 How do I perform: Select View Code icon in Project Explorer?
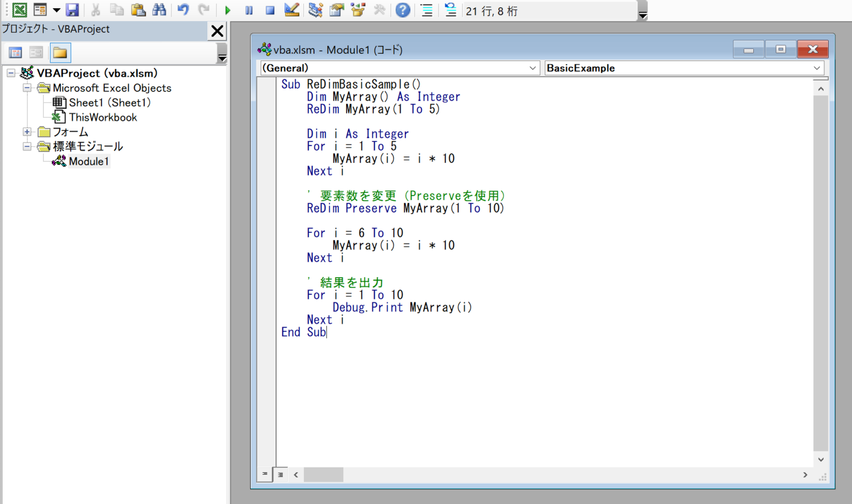point(15,52)
